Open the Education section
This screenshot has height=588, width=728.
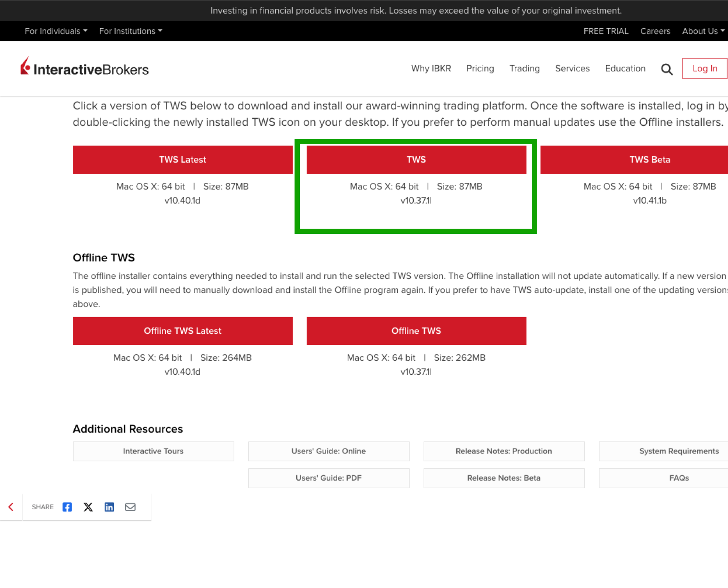tap(625, 69)
